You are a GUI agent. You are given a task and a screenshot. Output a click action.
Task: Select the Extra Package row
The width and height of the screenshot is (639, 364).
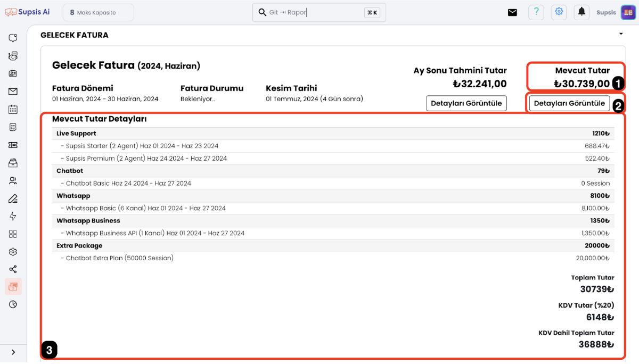(333, 246)
